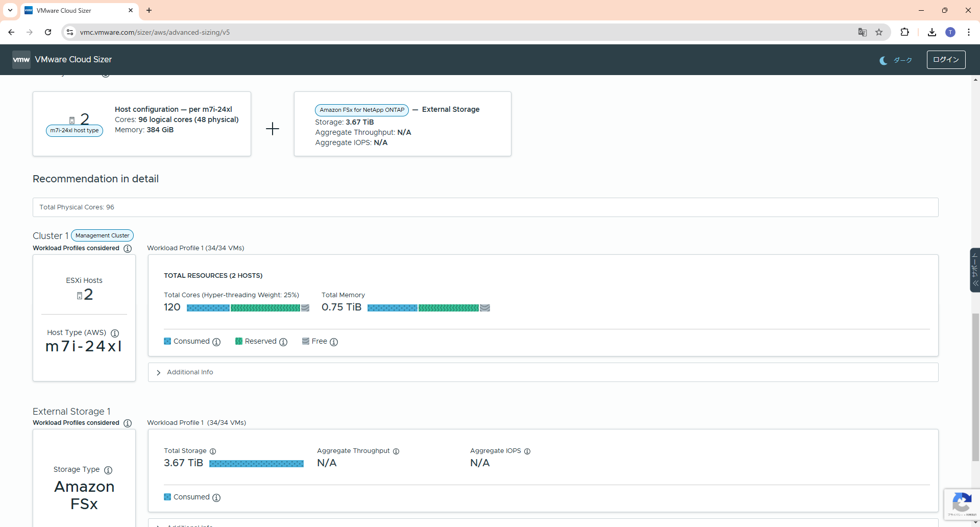The height and width of the screenshot is (527, 980).
Task: Click the reCAPTCHA badge
Action: pos(962,505)
